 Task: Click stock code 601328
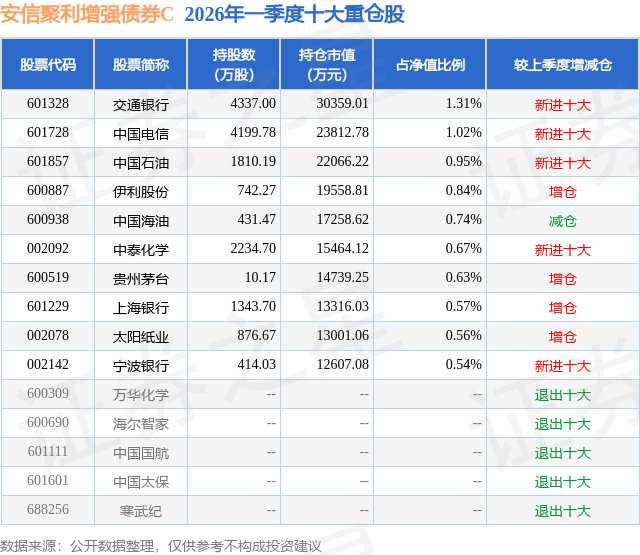click(48, 104)
